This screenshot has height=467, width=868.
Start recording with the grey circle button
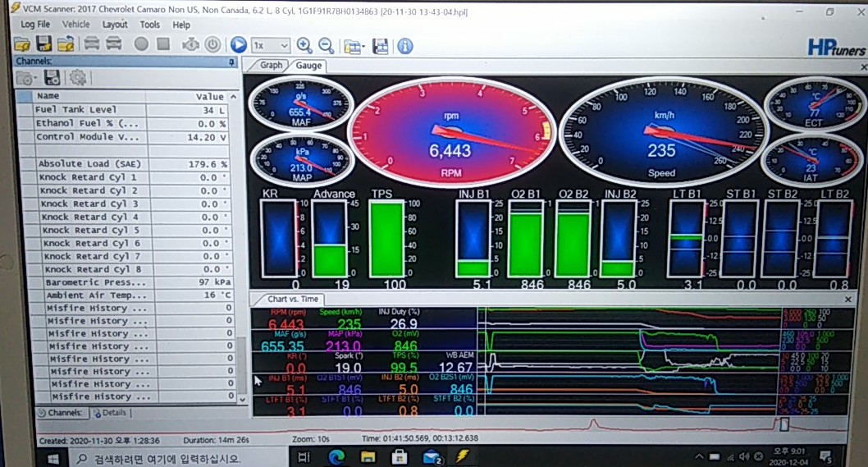[141, 43]
